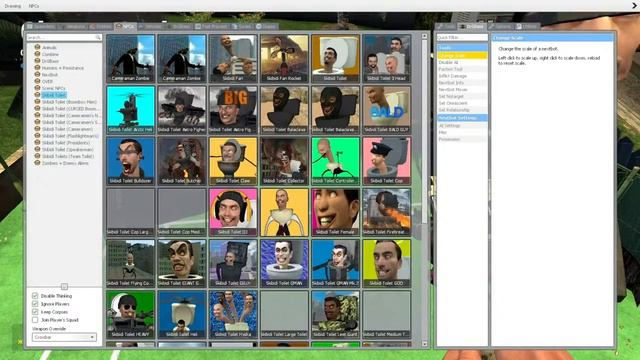
Task: Spawn Skibidi Toilet Bulldozer
Action: point(131,161)
